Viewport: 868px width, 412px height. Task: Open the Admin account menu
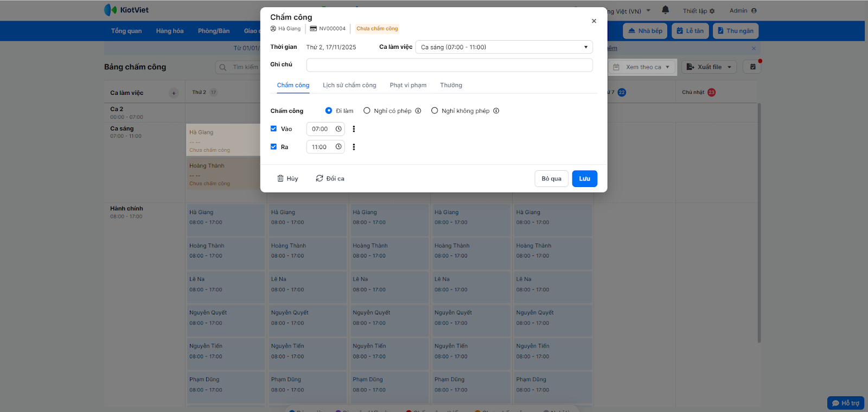(743, 11)
